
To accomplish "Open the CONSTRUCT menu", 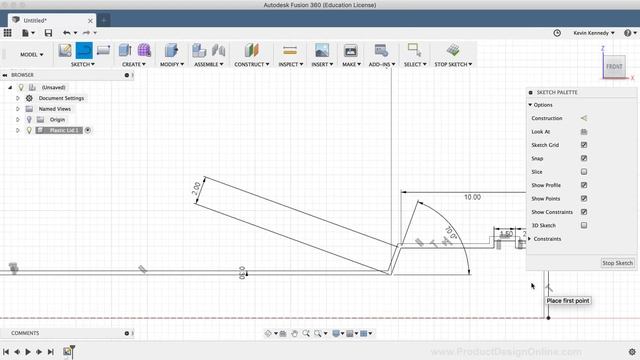I will [252, 64].
